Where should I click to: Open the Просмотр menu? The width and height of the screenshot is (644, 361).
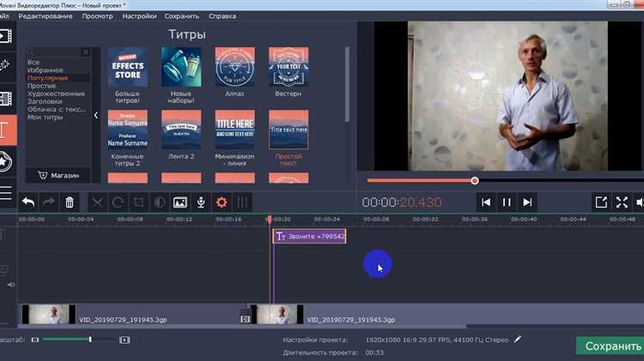point(97,16)
